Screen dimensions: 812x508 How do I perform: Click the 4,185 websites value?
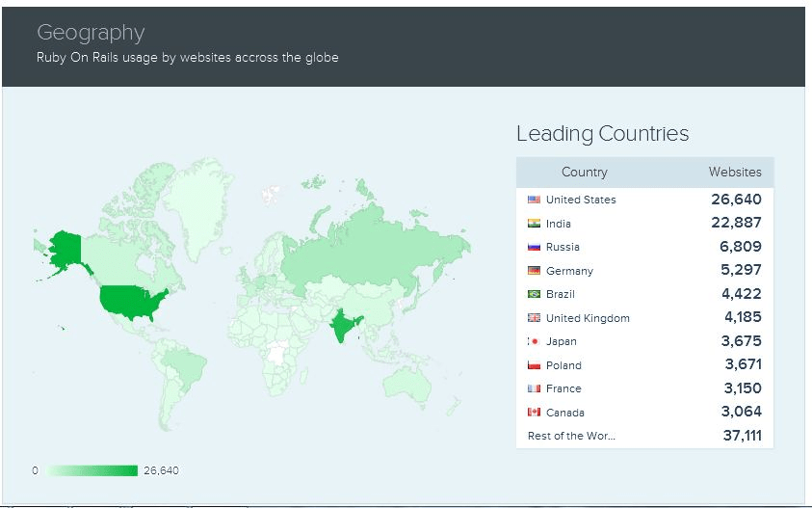743,317
